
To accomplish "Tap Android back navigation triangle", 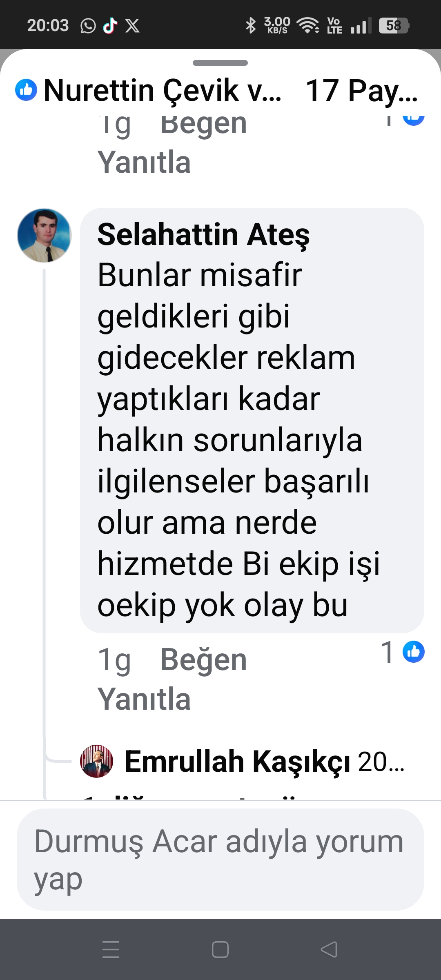I will pos(329,949).
